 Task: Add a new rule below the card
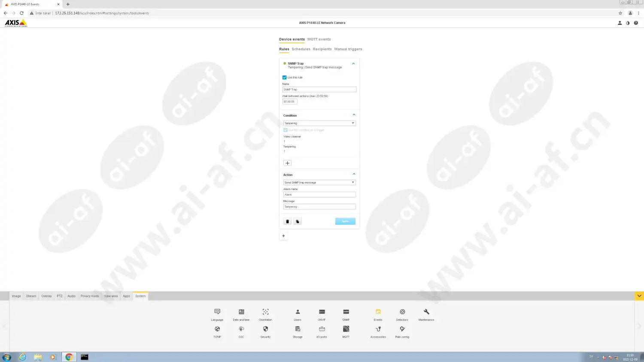283,236
